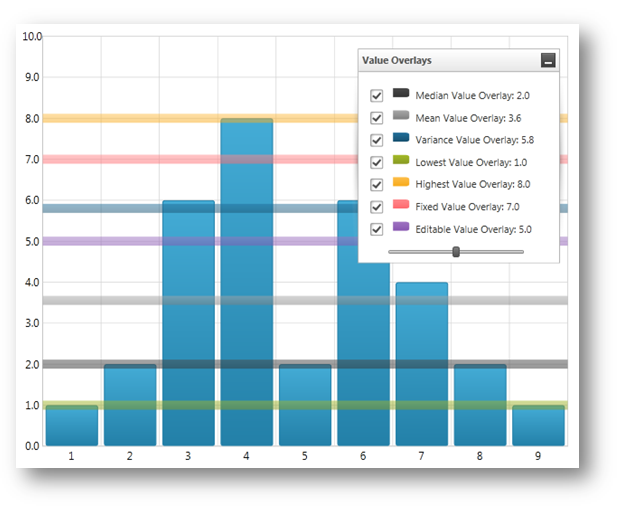This screenshot has height=511, width=618.
Task: Click the dark Median overlay color swatch
Action: click(401, 94)
